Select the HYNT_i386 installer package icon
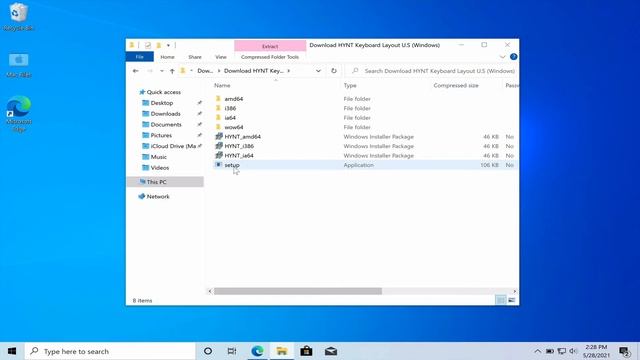The width and height of the screenshot is (640, 360). 219,146
